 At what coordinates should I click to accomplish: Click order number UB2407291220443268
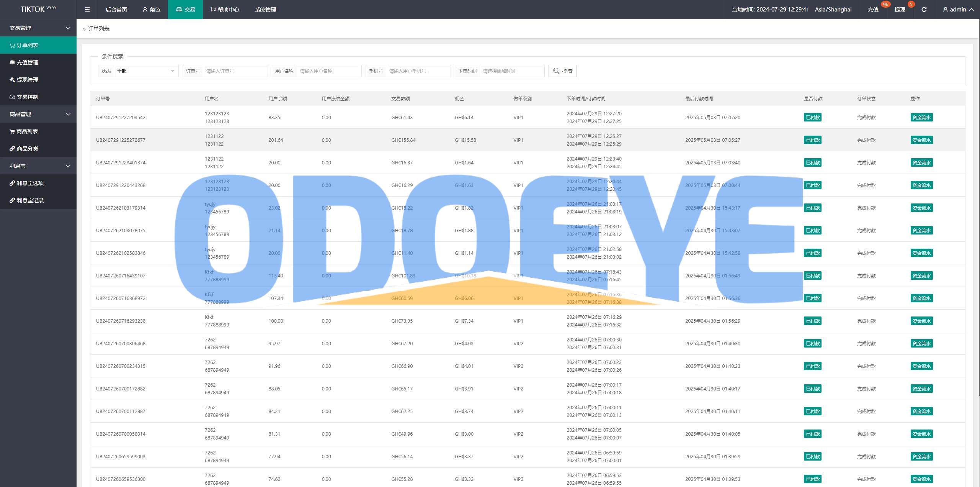pyautogui.click(x=121, y=185)
